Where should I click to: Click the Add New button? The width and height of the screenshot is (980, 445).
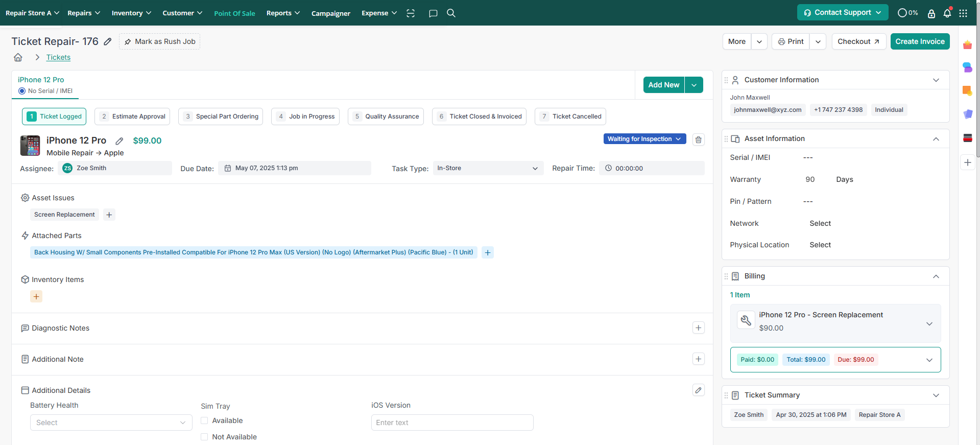[664, 85]
